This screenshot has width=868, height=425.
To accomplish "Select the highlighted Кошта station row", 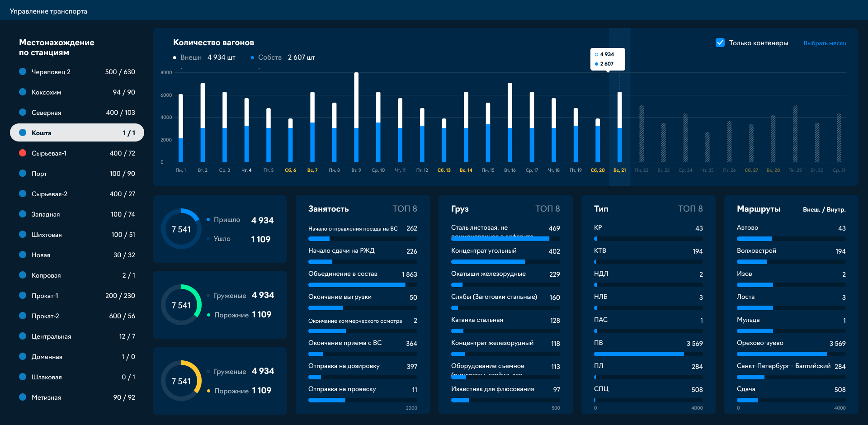I will [77, 132].
